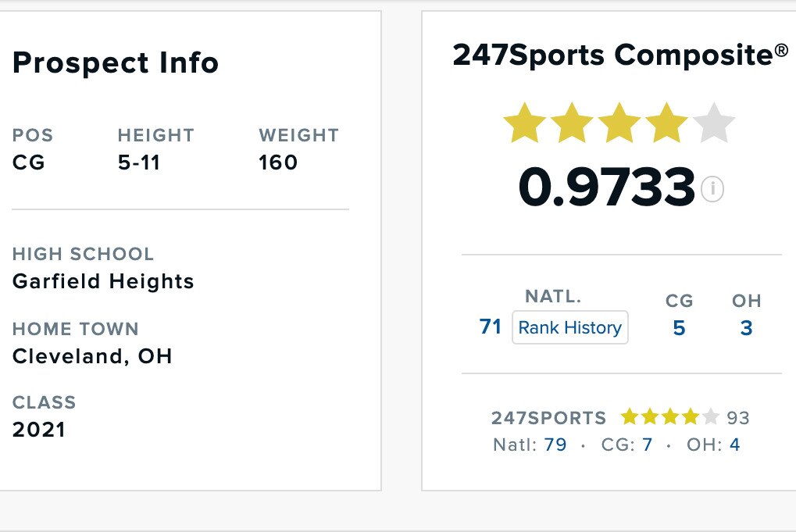Open the 247Sports OH rank 4 link
Viewport: 796px width, 532px height.
(x=734, y=445)
